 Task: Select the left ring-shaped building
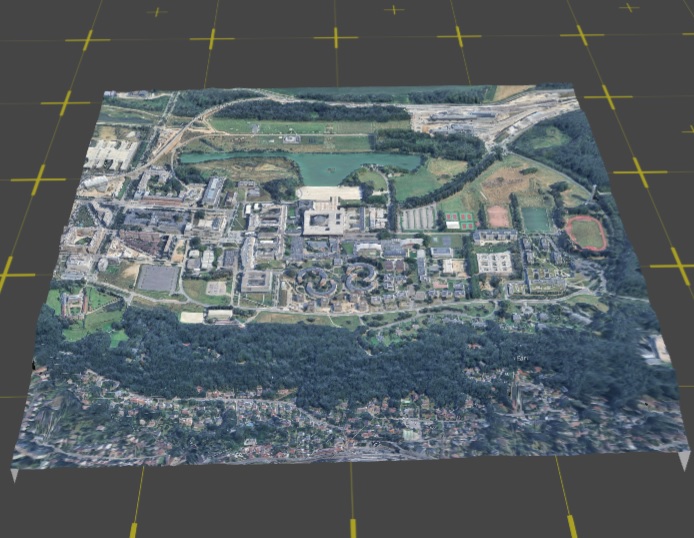(x=317, y=282)
